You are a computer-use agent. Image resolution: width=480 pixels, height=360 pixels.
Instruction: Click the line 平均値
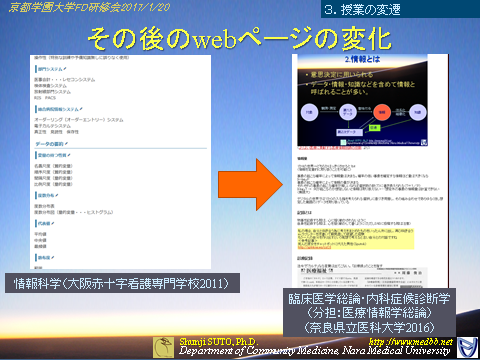click(40, 234)
